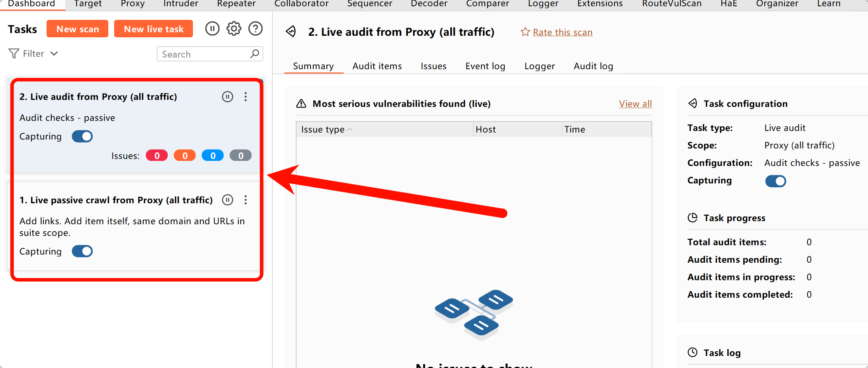
Task: Pause the Live passive crawl task
Action: point(227,200)
